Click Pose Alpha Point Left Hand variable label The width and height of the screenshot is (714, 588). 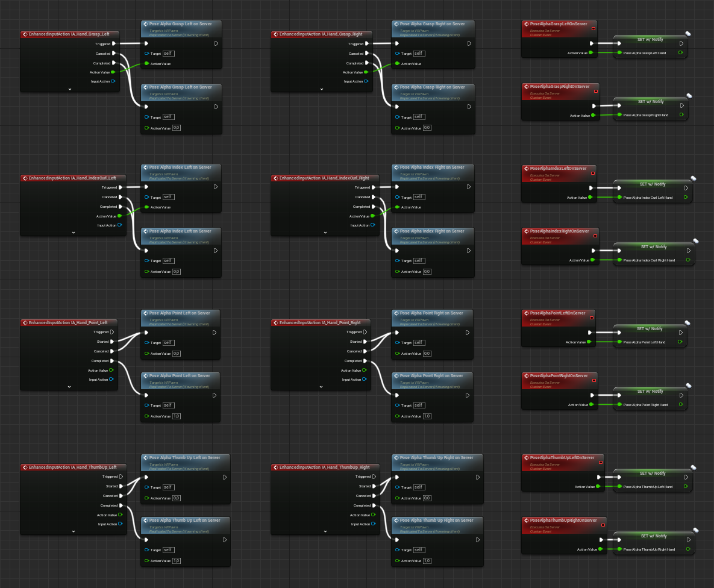pos(644,342)
